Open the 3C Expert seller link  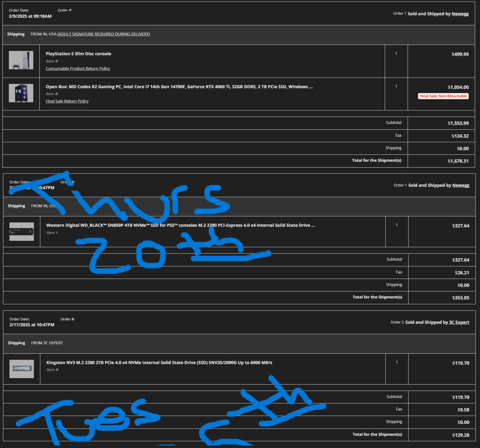pyautogui.click(x=459, y=322)
